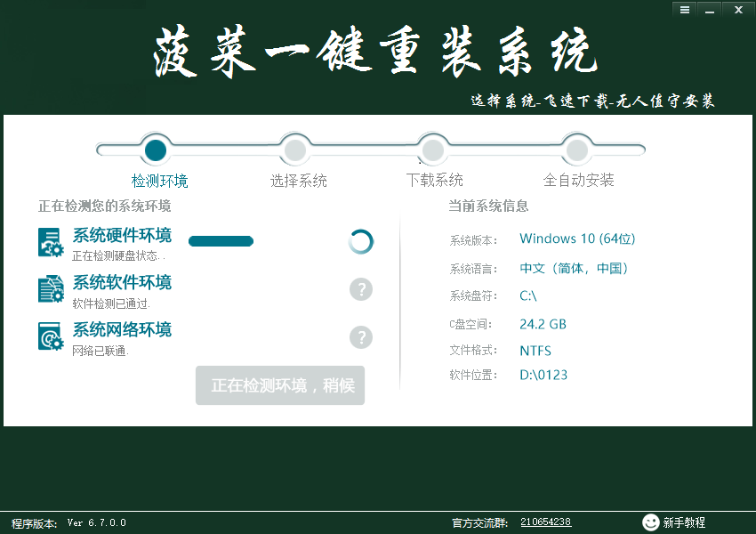Click the C:\ system drive value
The width and height of the screenshot is (756, 534).
pos(528,295)
